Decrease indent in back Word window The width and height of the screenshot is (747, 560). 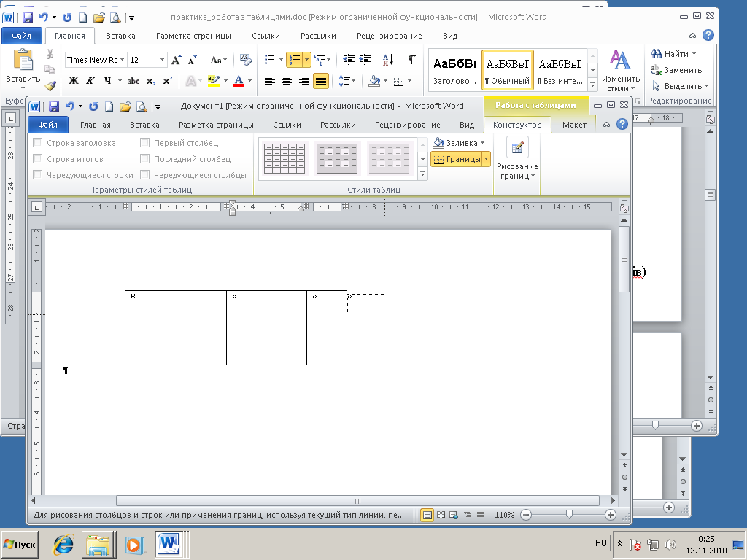point(349,60)
